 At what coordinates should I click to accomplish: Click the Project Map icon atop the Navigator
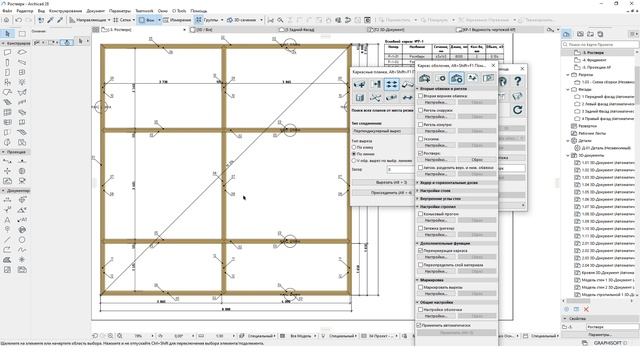coord(566,34)
